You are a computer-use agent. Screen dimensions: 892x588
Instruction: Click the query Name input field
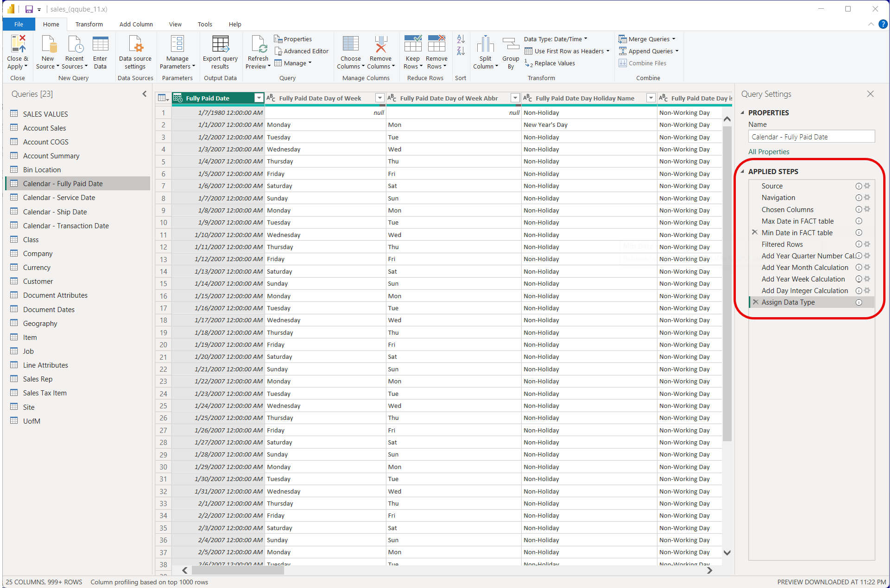pos(811,137)
